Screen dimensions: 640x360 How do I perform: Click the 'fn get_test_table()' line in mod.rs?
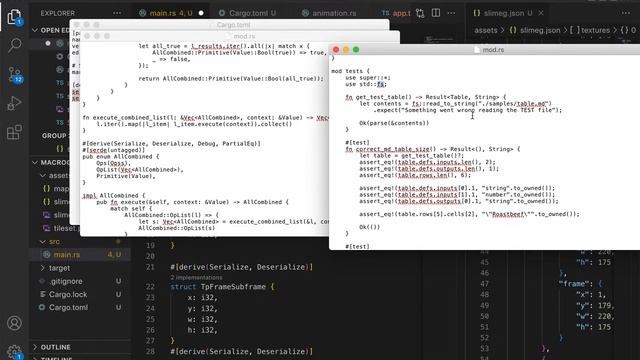[x=426, y=97]
